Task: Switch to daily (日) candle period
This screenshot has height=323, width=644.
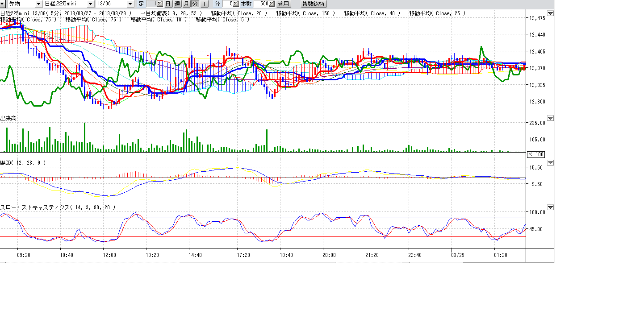Action: [168, 4]
